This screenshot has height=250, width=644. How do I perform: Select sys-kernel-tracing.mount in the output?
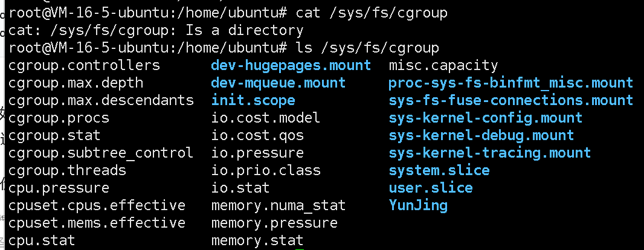(x=489, y=153)
